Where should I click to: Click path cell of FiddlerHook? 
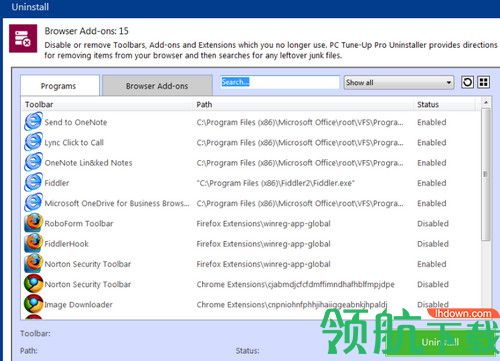point(263,244)
